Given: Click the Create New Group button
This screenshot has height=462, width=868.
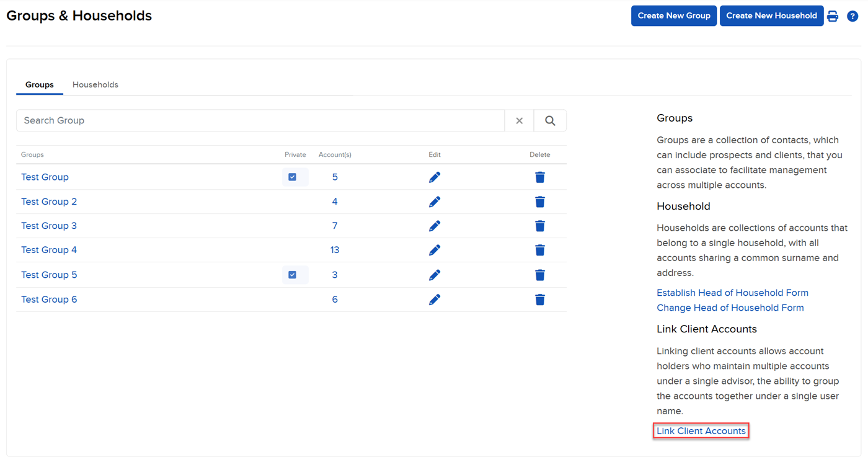Looking at the screenshot, I should (x=674, y=16).
